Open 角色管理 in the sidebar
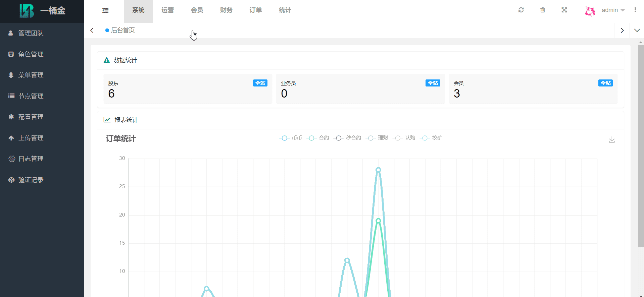The width and height of the screenshot is (644, 297). [31, 54]
